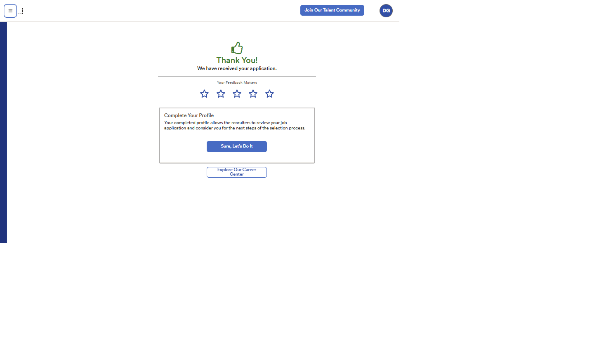This screenshot has width=599, height=364.
Task: Select the Complete Your Profile heading
Action: (x=189, y=115)
